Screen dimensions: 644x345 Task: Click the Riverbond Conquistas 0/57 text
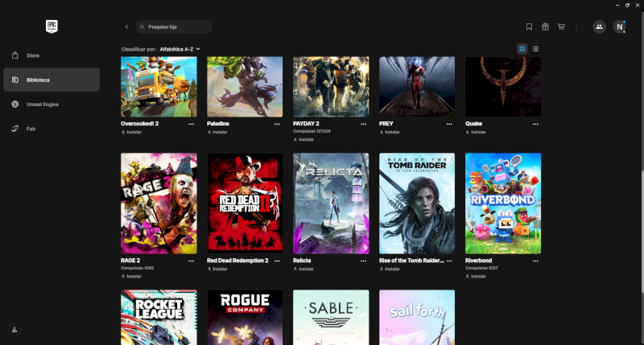[x=481, y=268]
